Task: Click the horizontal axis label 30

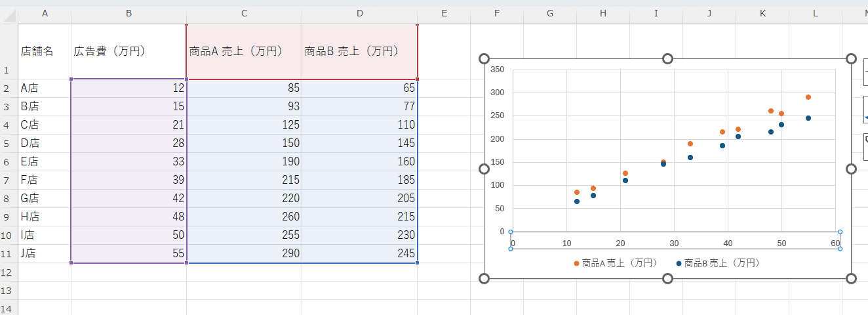Action: tap(674, 243)
